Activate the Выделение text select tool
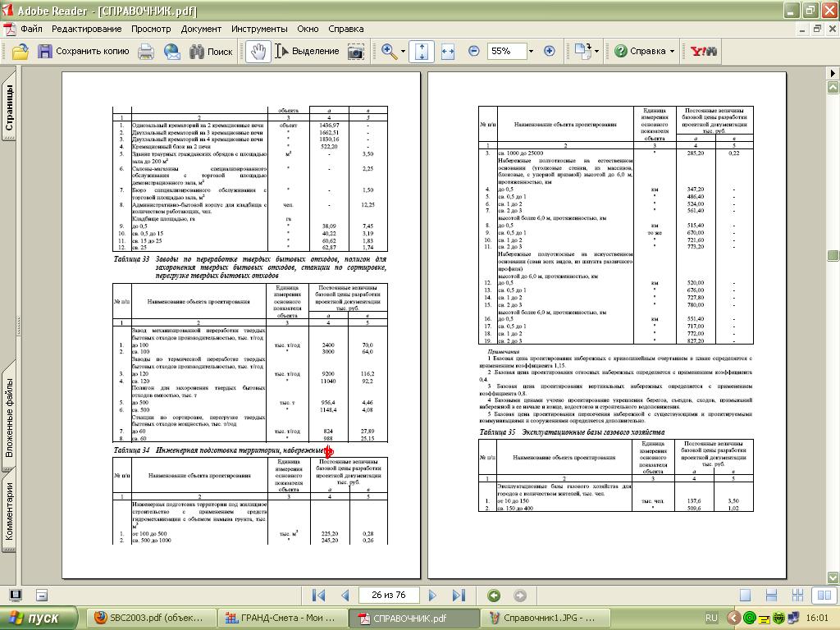Viewport: 840px width, 630px height. [x=307, y=52]
